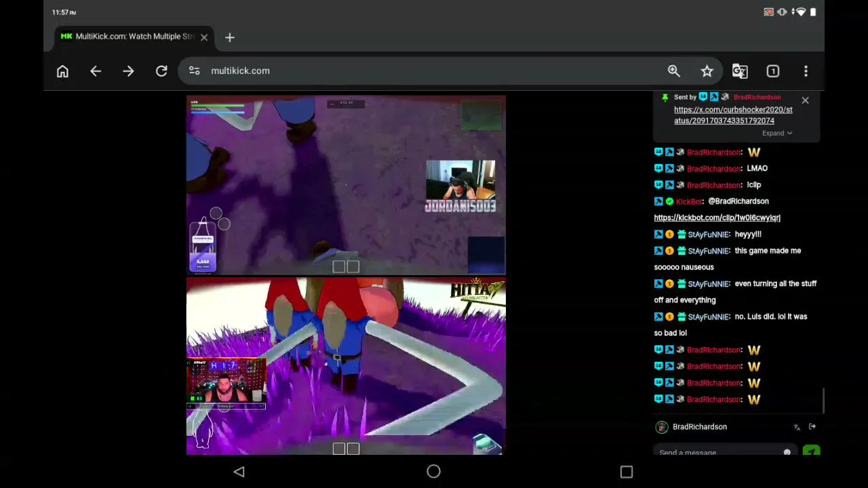Navigate back in the browser

[96, 71]
